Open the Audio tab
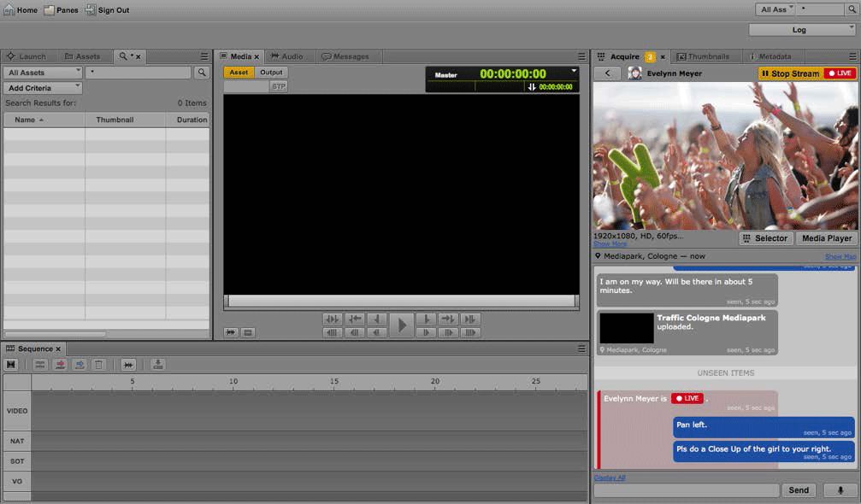This screenshot has width=861, height=504. (x=286, y=56)
